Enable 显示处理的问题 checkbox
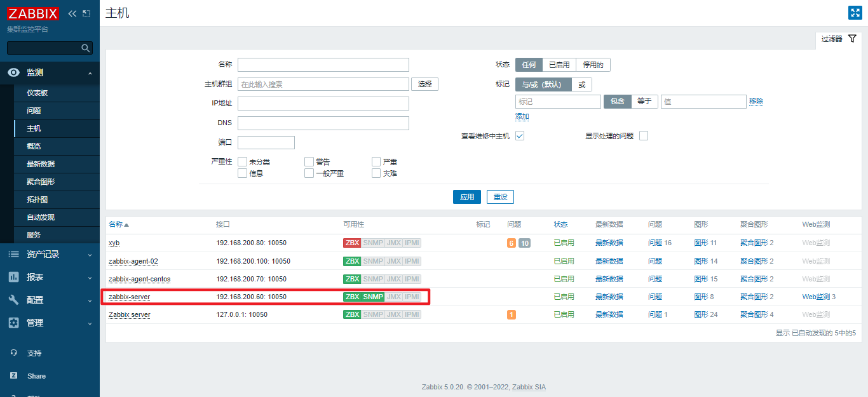868x397 pixels. coord(644,136)
